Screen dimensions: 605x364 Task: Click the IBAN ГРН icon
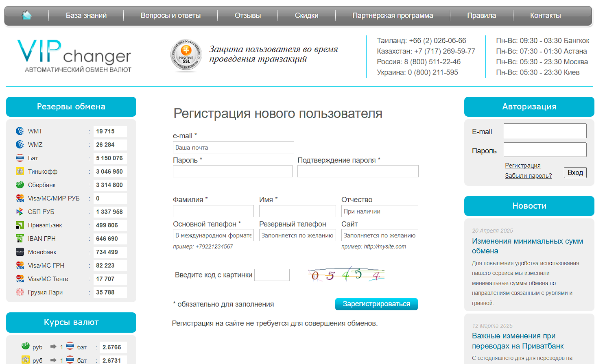20,238
